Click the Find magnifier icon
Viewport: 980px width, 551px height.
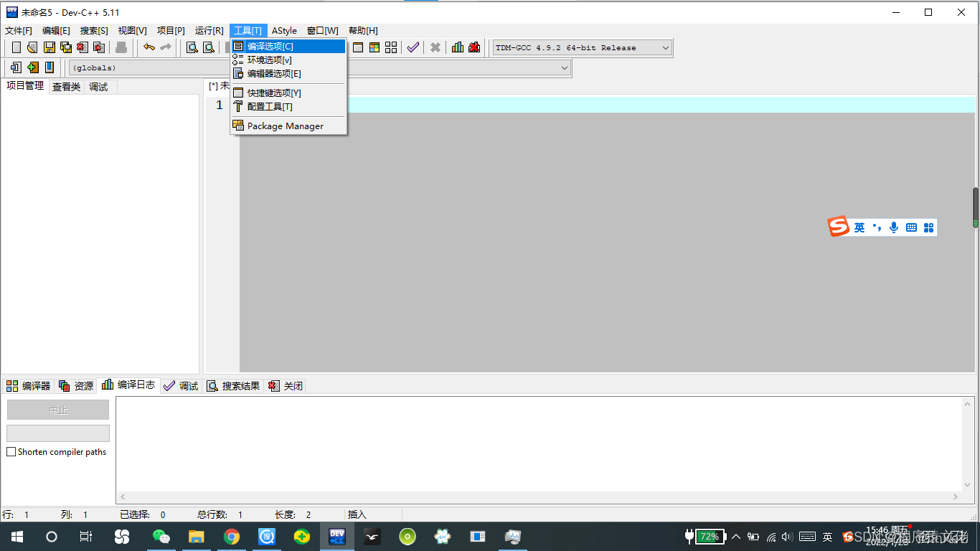pyautogui.click(x=192, y=47)
